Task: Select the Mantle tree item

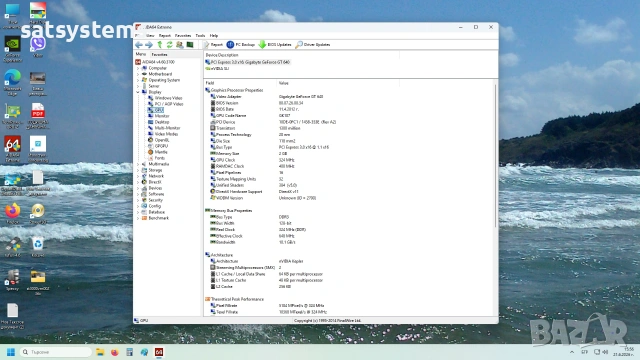Action: pos(158,152)
